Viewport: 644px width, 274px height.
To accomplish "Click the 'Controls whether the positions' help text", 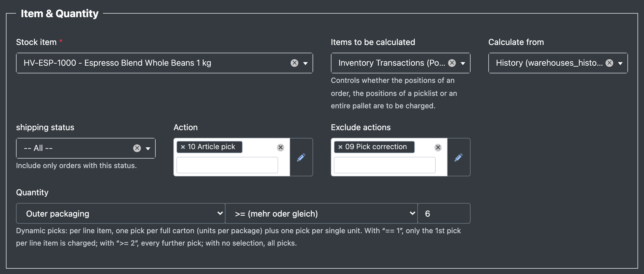I will 394,93.
